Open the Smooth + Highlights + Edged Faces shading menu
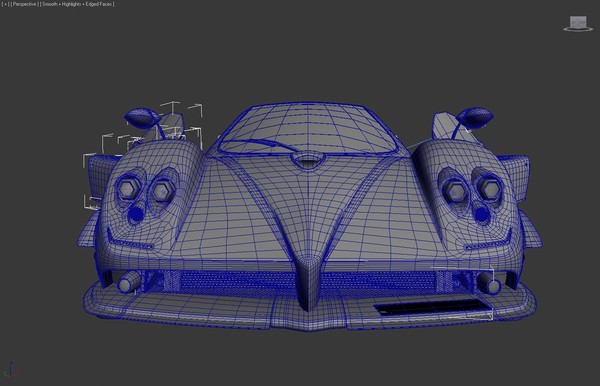 (78, 4)
